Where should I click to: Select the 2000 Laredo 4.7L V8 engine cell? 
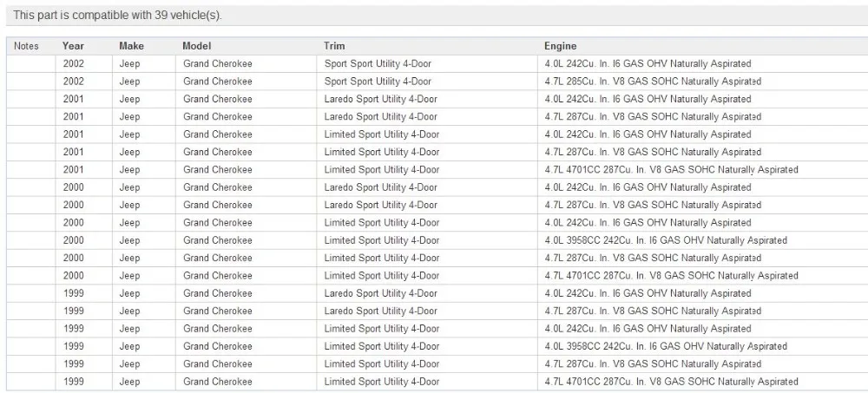(x=653, y=205)
